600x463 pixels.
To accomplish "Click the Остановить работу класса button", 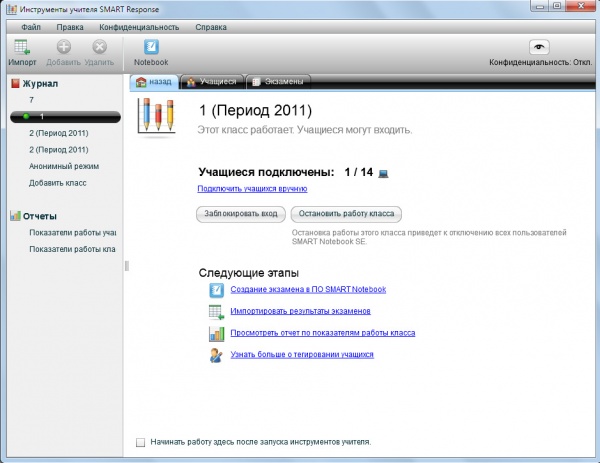I will tap(346, 214).
